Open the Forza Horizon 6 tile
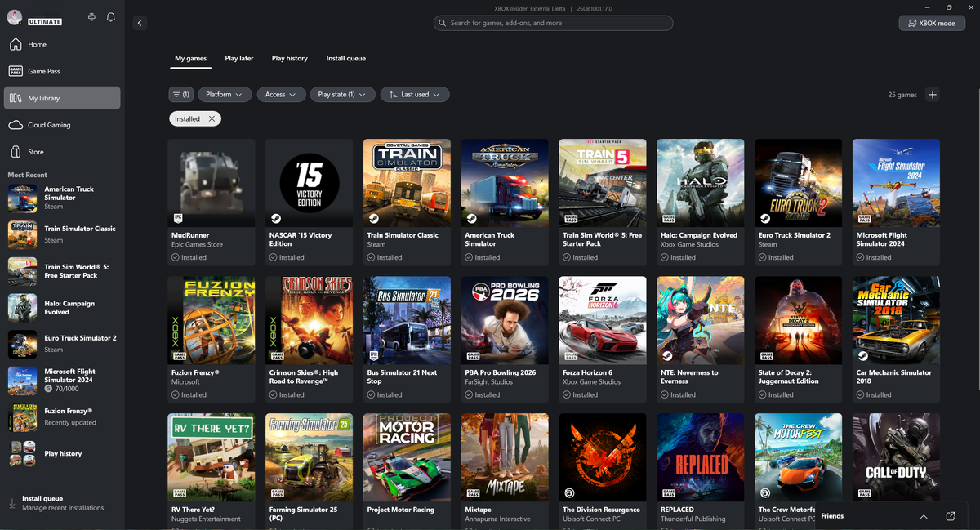Screen dimensions: 980x530 (x=603, y=339)
